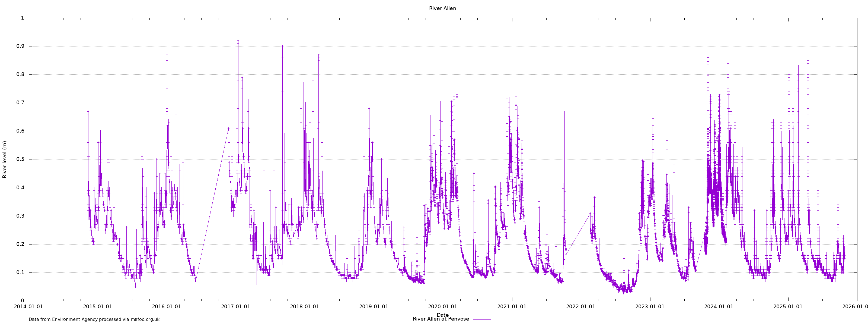This screenshot has width=868, height=326.
Task: Click the 2021-01-01 x-axis tick label
Action: 512,306
